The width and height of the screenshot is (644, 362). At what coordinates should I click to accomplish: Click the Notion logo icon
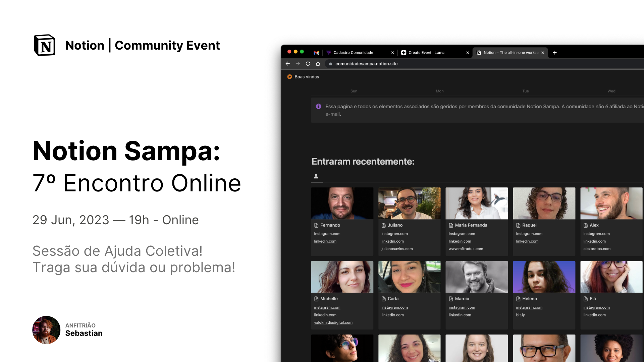[x=45, y=45]
